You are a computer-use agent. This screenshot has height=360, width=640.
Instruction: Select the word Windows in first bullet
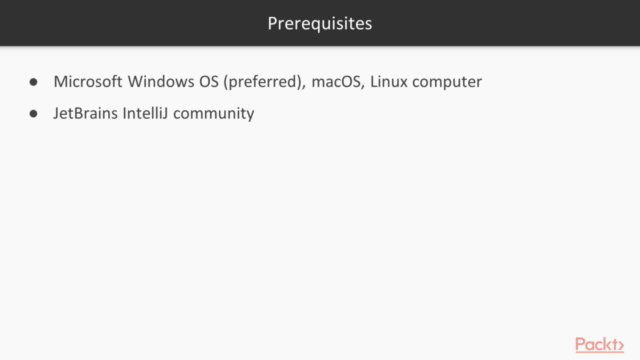[161, 82]
